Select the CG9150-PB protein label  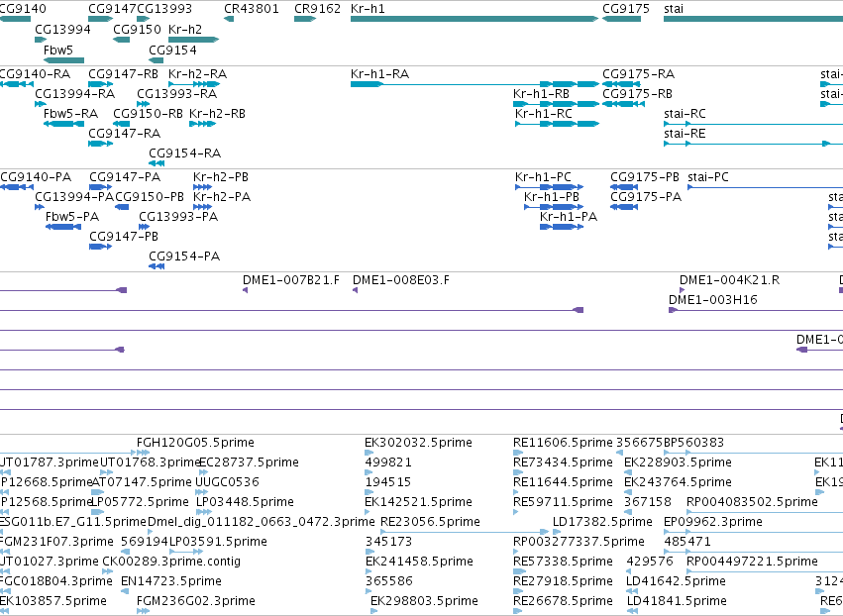150,197
